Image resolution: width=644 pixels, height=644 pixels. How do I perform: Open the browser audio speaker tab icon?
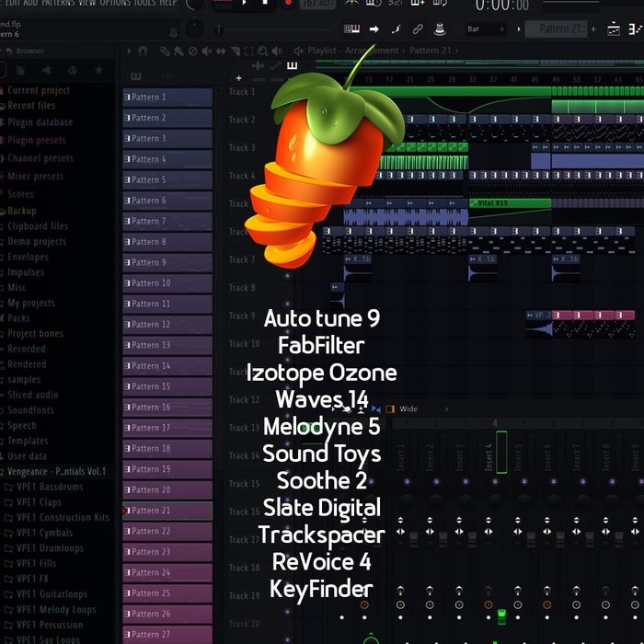pyautogui.click(x=47, y=70)
